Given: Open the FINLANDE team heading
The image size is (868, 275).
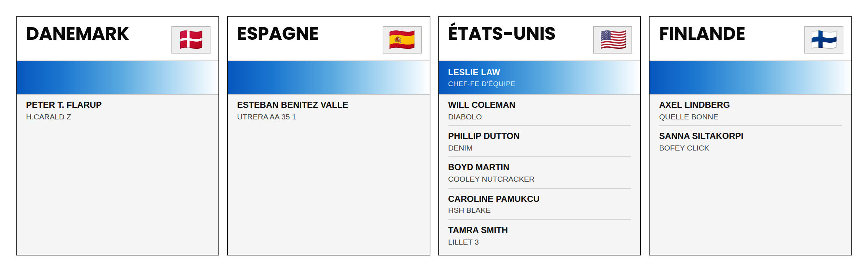Looking at the screenshot, I should point(702,34).
